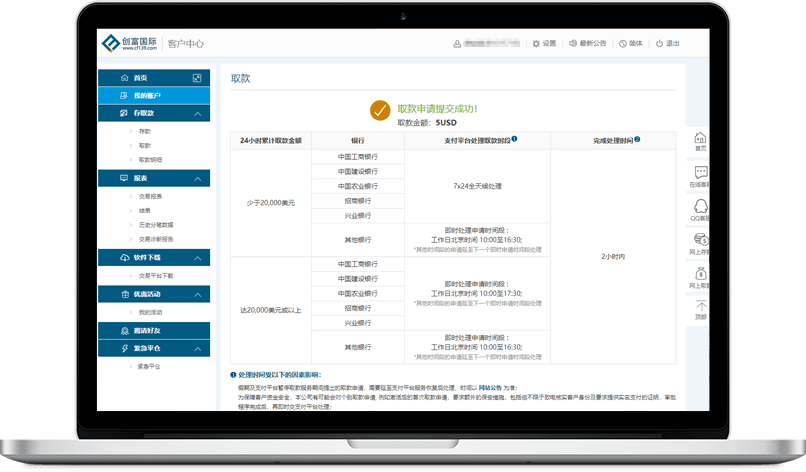
Task: Open 我的活动 under 优惠活动
Action: coord(150,312)
